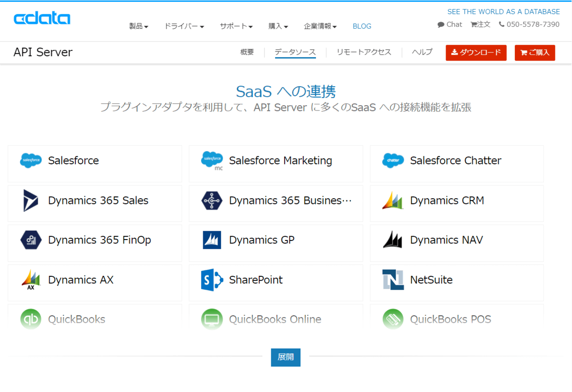Click the Salesforce Chatter icon
This screenshot has height=392, width=572.
coord(393,161)
